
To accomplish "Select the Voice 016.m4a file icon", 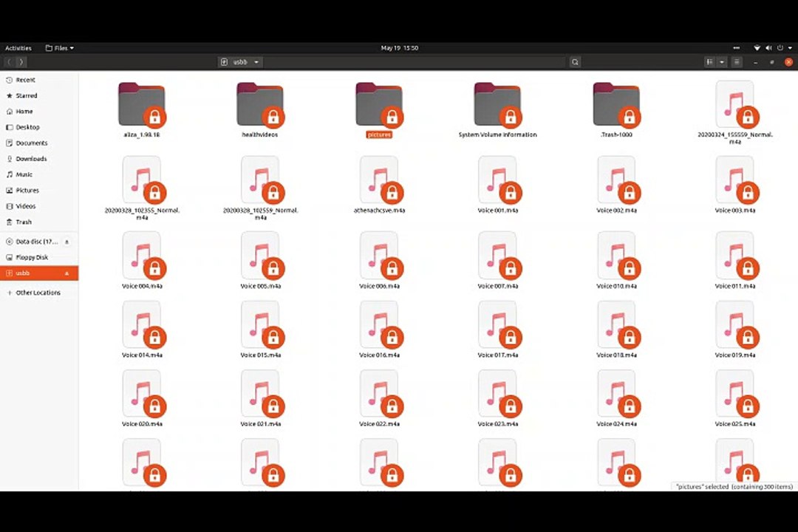I will pyautogui.click(x=379, y=324).
